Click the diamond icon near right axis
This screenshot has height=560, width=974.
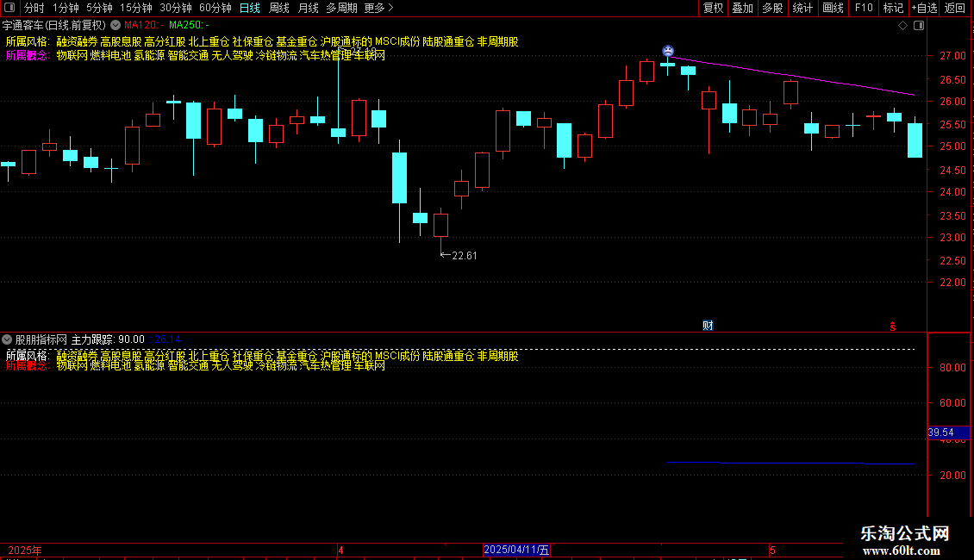pyautogui.click(x=902, y=26)
